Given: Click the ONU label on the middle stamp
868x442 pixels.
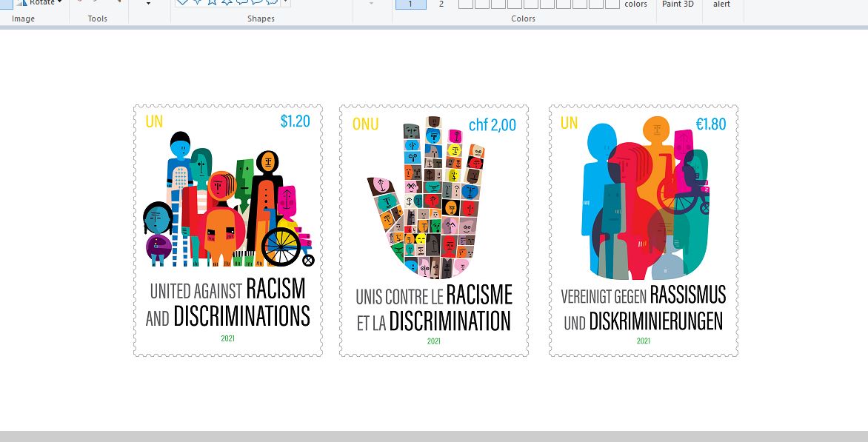Looking at the screenshot, I should pyautogui.click(x=365, y=124).
